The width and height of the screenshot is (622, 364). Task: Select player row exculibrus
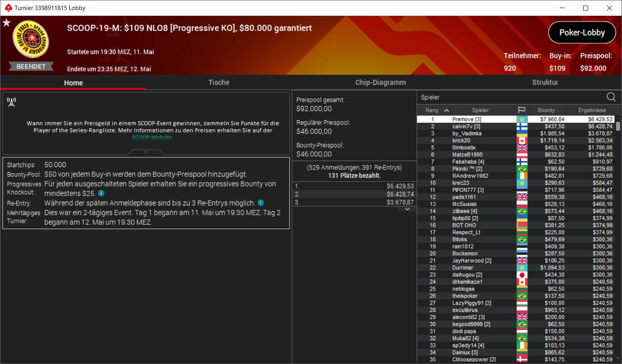coord(515,310)
